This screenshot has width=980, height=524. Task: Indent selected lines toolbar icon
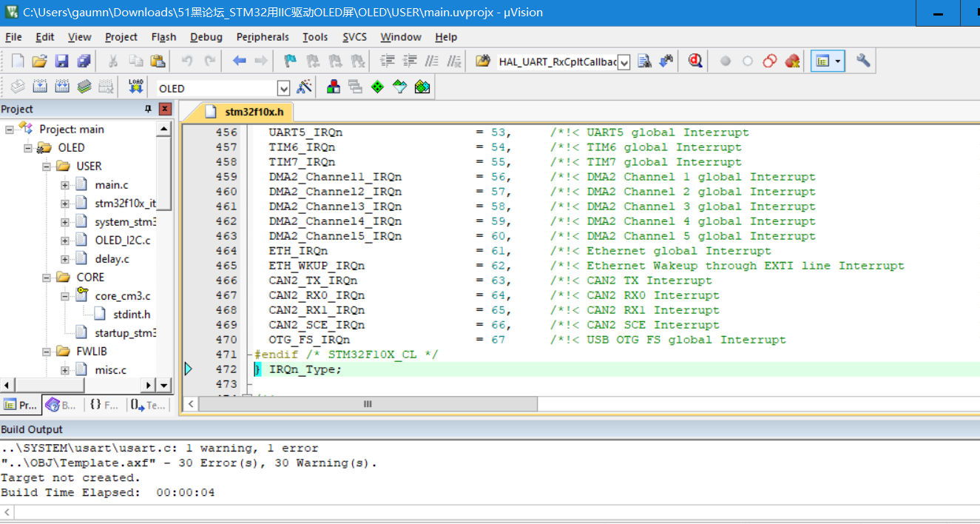(388, 61)
